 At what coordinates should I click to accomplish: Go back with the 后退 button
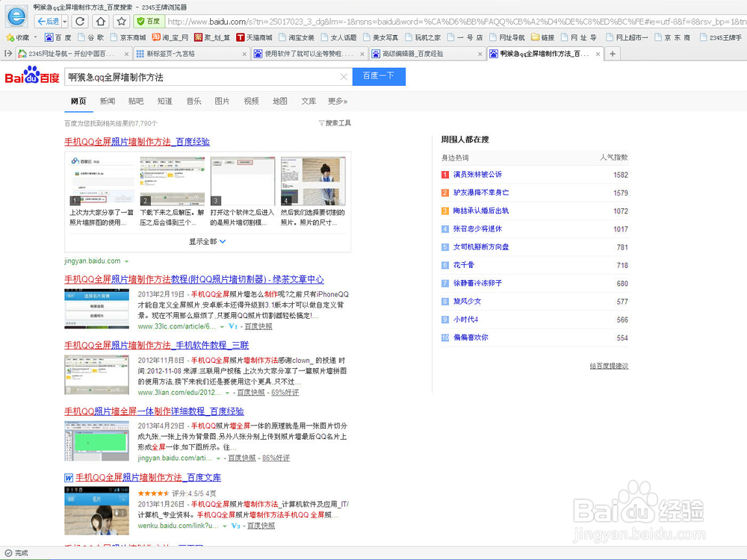coord(48,22)
